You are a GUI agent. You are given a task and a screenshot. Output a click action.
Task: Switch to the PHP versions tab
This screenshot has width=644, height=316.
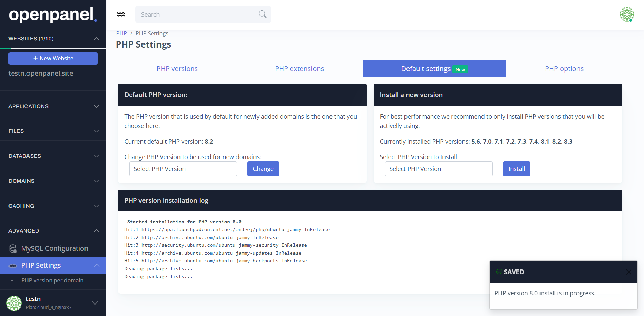[x=177, y=69]
